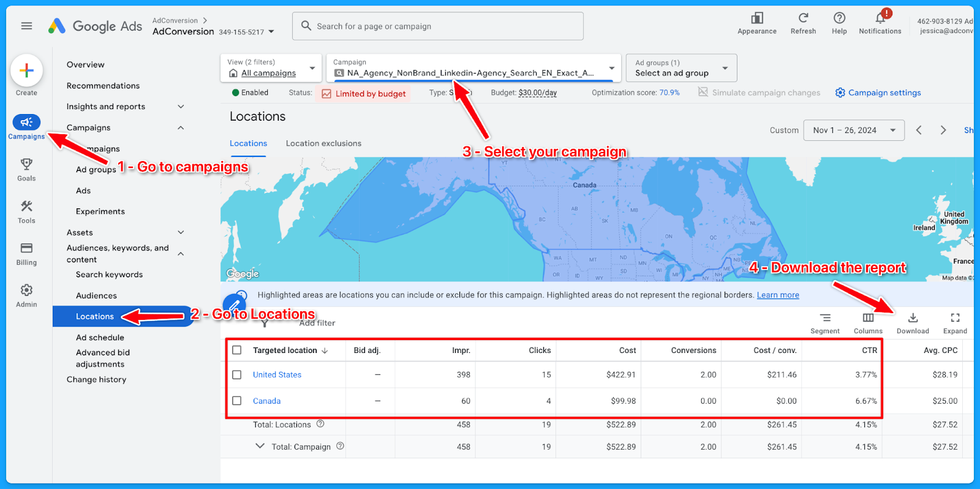Switch to Location exclusions tab
The image size is (980, 489).
coord(323,143)
